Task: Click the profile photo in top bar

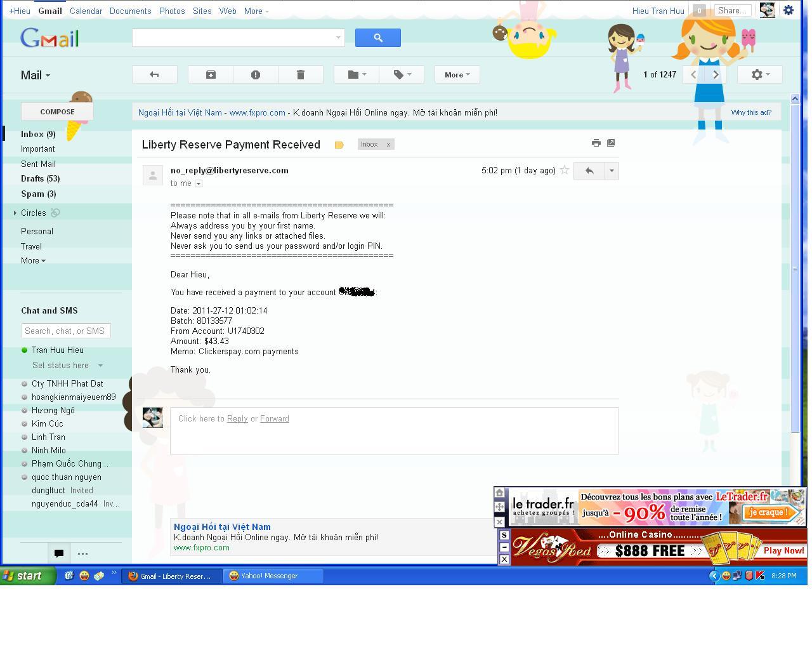Action: (767, 10)
